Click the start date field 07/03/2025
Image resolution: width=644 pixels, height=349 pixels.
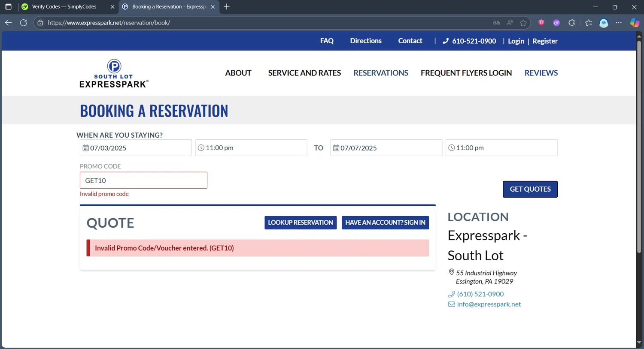136,148
